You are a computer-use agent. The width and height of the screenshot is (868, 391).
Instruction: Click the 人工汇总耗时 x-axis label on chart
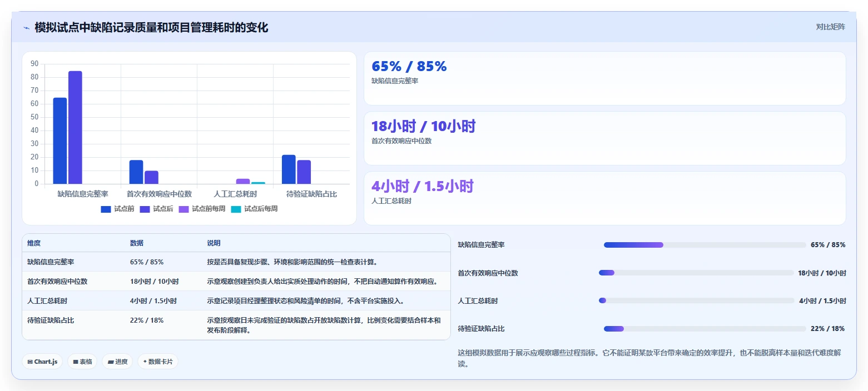(x=235, y=194)
